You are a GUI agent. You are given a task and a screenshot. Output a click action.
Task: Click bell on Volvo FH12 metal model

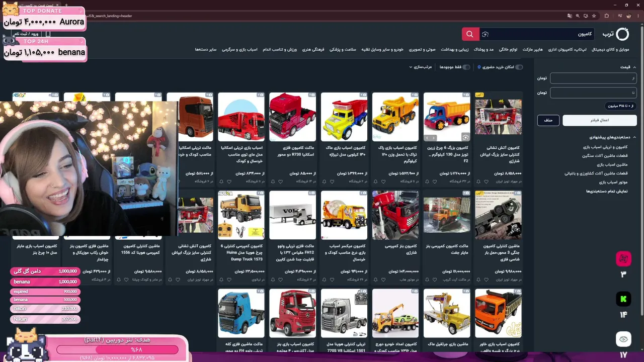coord(272,280)
